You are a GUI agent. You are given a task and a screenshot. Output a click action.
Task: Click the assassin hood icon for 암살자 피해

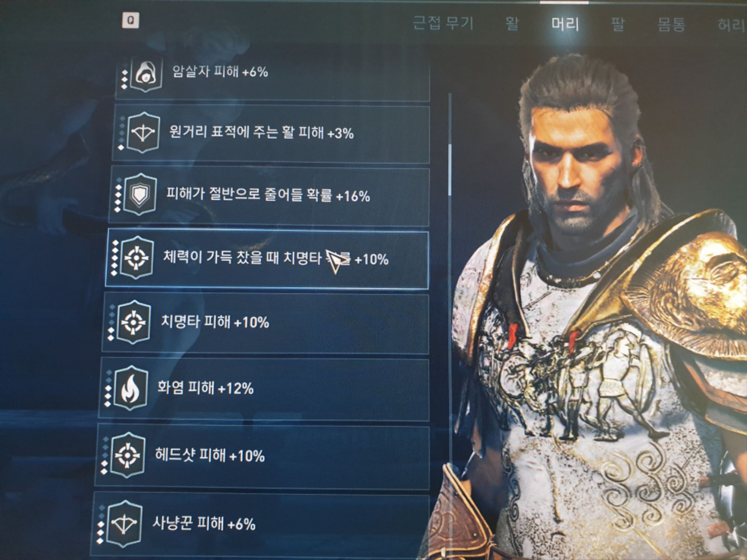147,74
